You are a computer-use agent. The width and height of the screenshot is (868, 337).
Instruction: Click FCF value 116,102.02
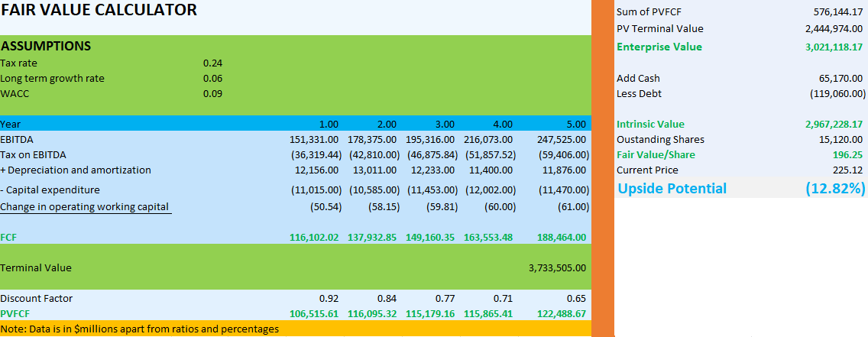pos(315,238)
